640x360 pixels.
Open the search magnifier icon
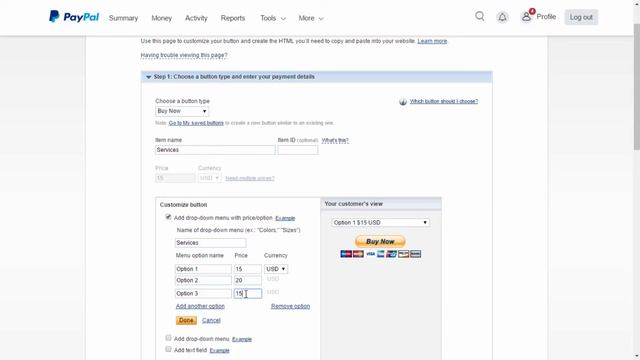[480, 16]
